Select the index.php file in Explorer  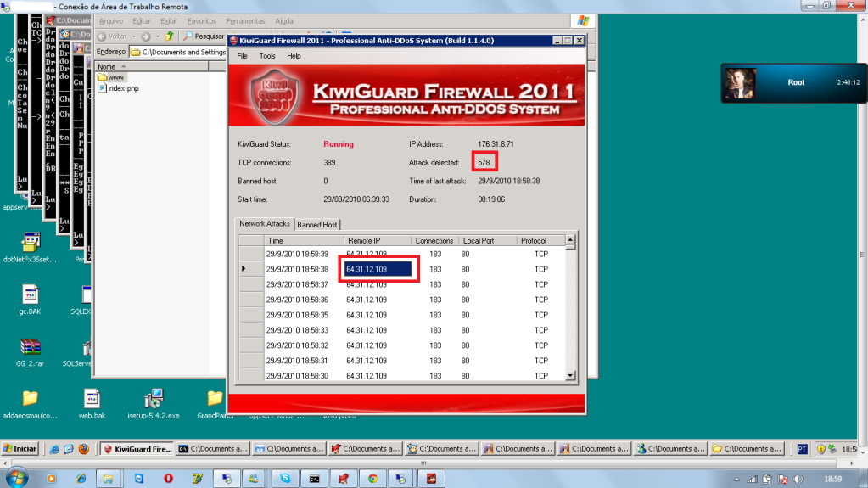pyautogui.click(x=122, y=88)
